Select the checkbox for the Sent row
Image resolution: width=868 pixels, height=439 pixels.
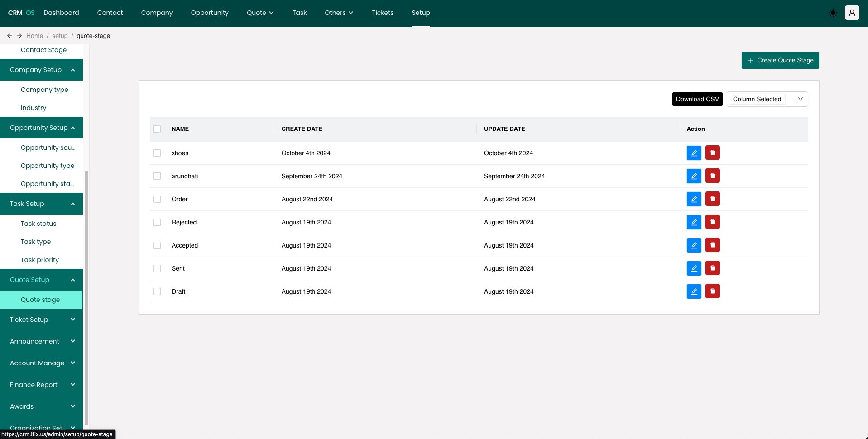pos(157,268)
